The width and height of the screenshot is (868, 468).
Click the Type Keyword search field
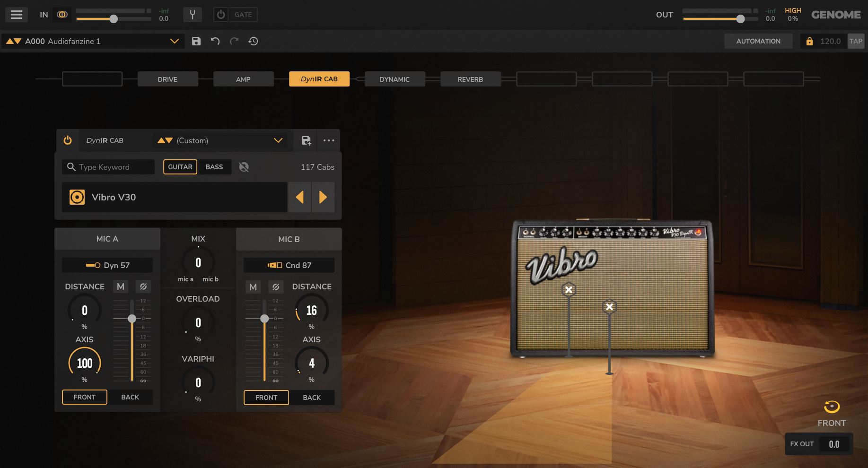click(x=108, y=167)
